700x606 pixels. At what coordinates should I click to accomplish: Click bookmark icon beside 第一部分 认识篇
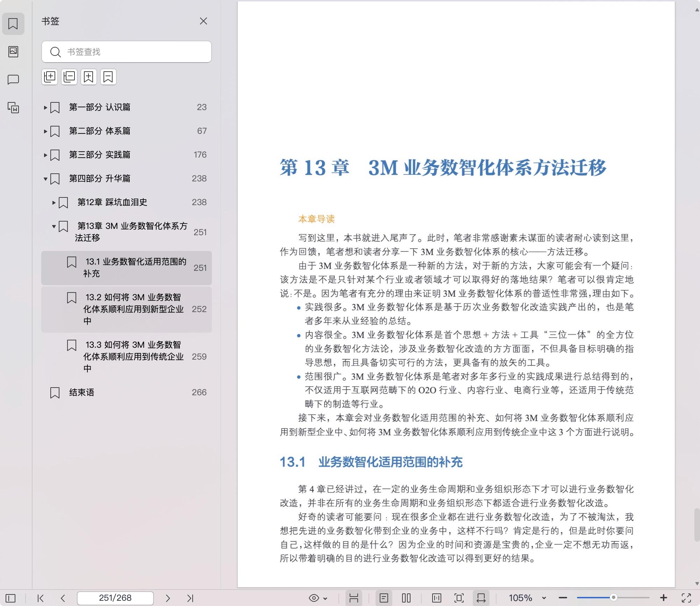click(x=55, y=107)
